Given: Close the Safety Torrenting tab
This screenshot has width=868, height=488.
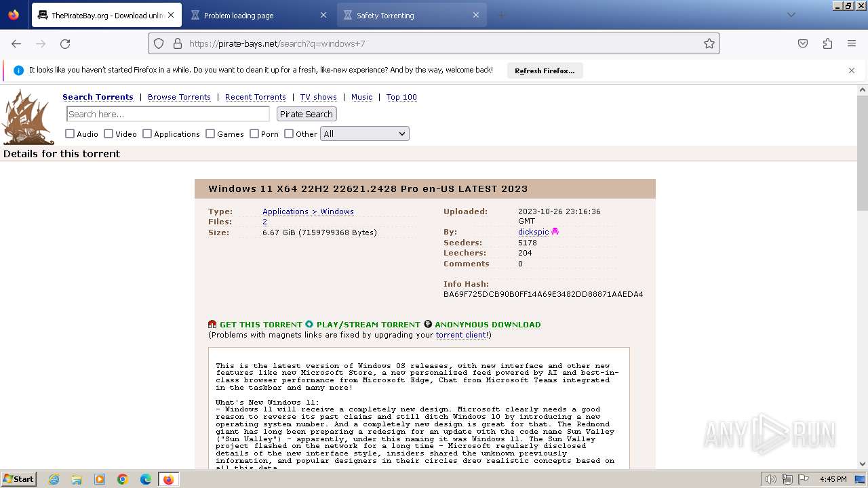Looking at the screenshot, I should click(x=476, y=15).
